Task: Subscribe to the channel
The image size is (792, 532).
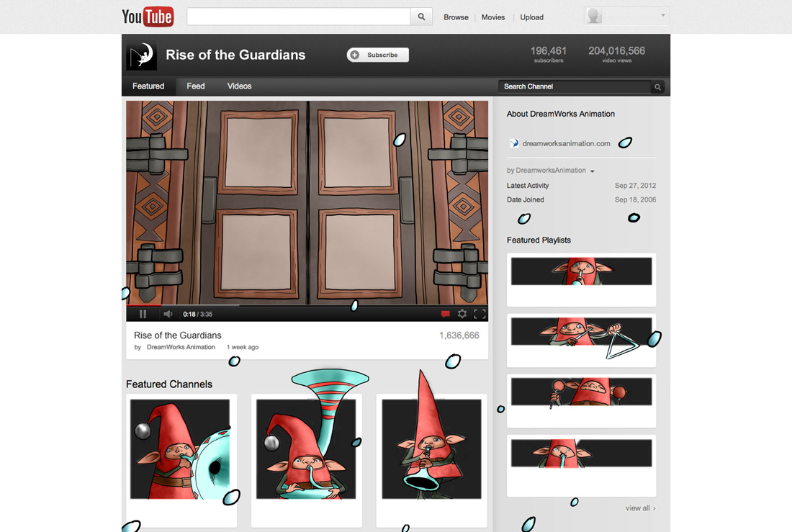Action: (378, 55)
